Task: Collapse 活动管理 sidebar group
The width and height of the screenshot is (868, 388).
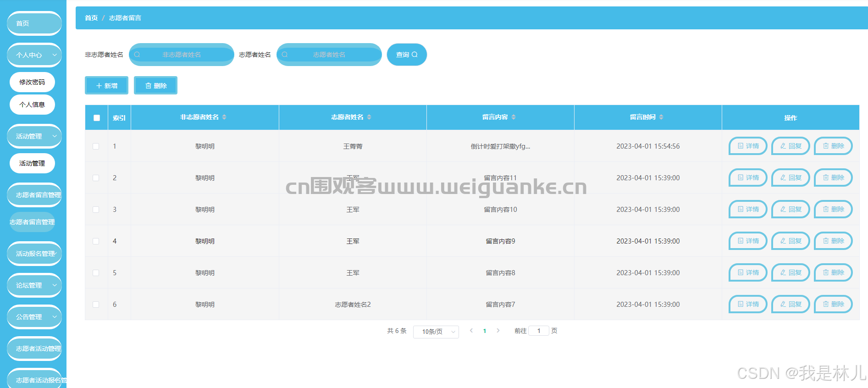Action: coord(34,136)
